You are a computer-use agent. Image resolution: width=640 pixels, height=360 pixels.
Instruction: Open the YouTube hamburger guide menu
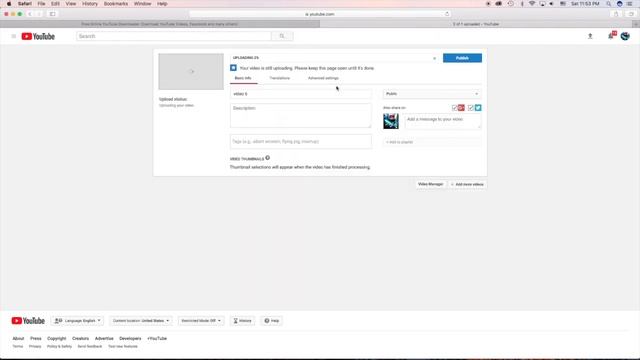pos(13,36)
